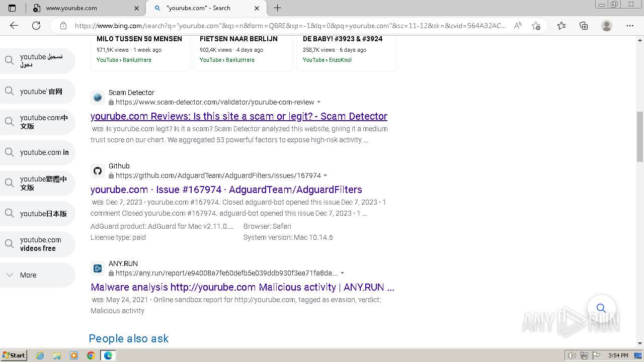
Task: Reload the page with refresh icon
Action: coord(36,26)
